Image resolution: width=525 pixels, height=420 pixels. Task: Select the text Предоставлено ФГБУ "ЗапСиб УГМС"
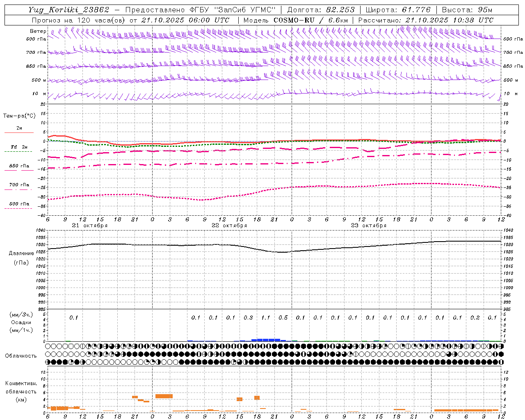(x=200, y=10)
